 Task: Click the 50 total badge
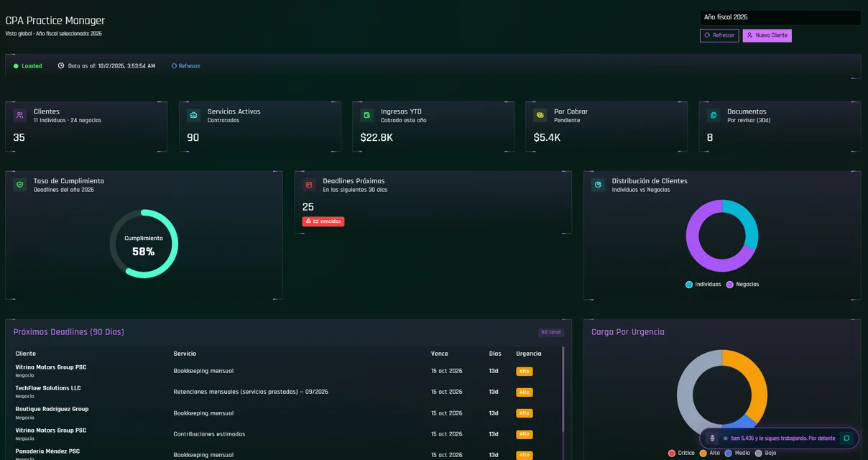pyautogui.click(x=551, y=333)
